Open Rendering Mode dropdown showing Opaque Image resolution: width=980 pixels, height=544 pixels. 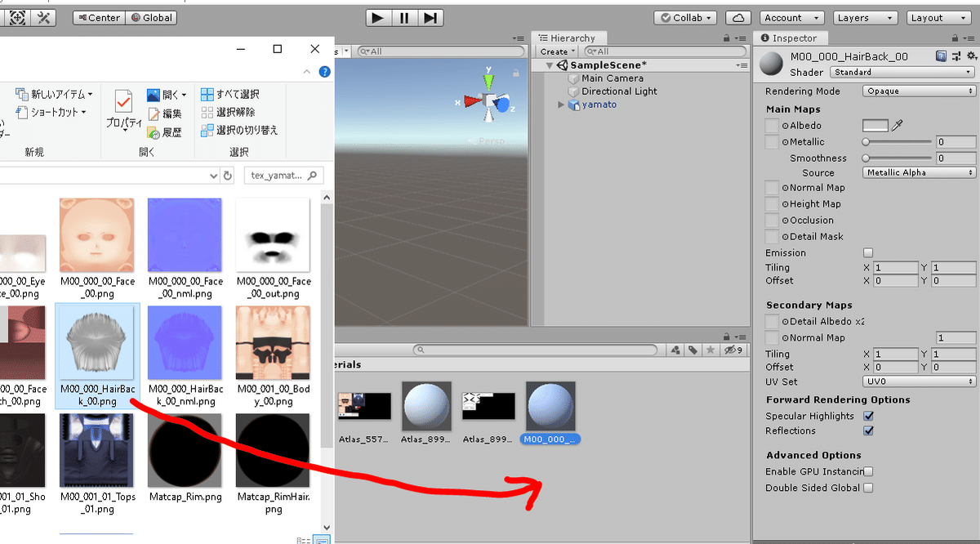[x=920, y=91]
